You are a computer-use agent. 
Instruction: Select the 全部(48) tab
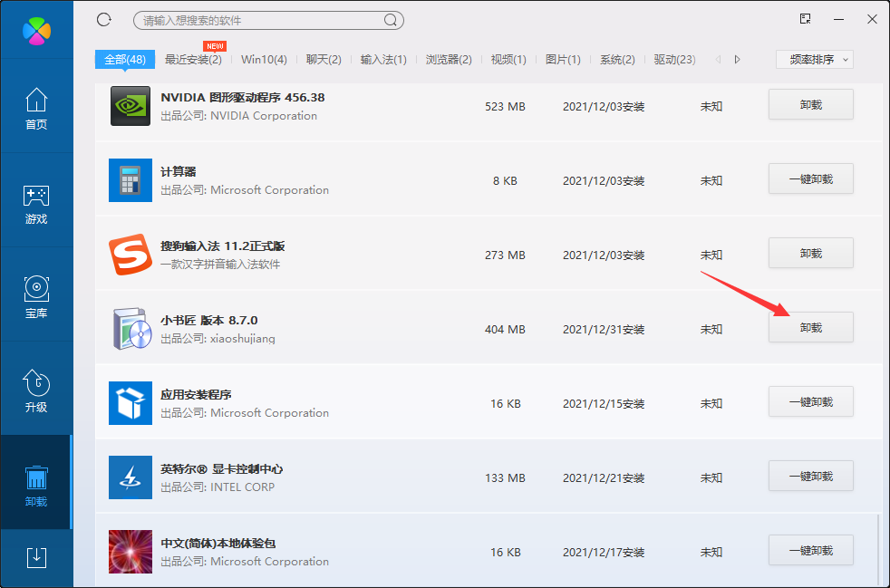point(125,60)
